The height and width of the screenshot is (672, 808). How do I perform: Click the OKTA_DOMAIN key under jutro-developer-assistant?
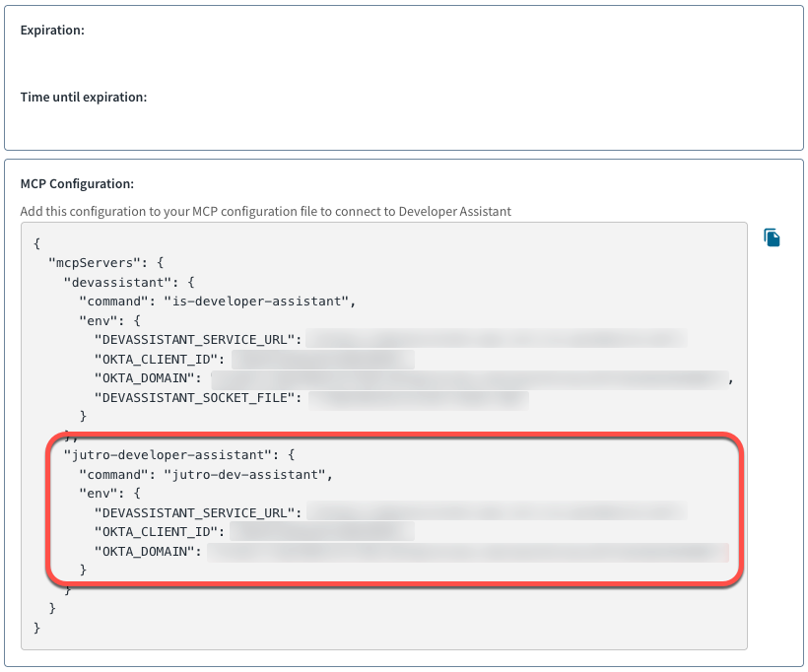tap(144, 552)
